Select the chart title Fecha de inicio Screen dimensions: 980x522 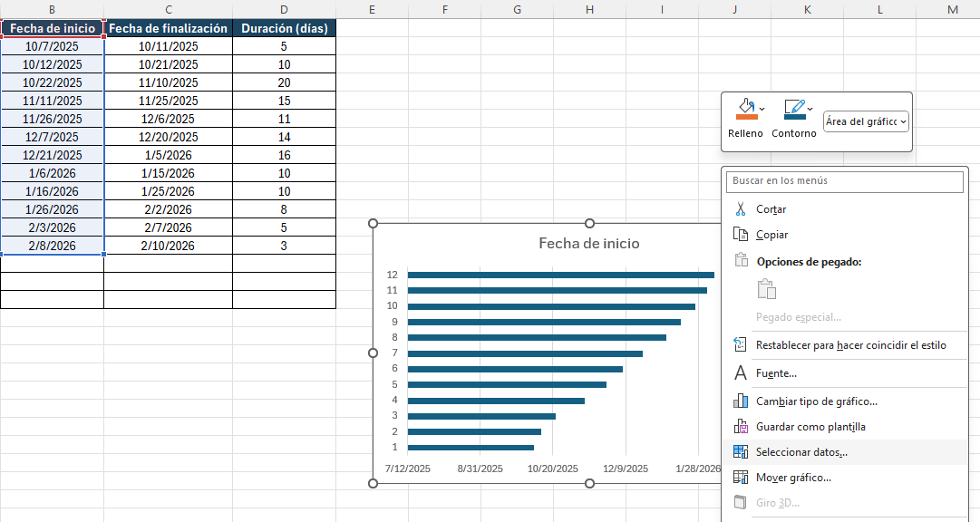[x=588, y=243]
